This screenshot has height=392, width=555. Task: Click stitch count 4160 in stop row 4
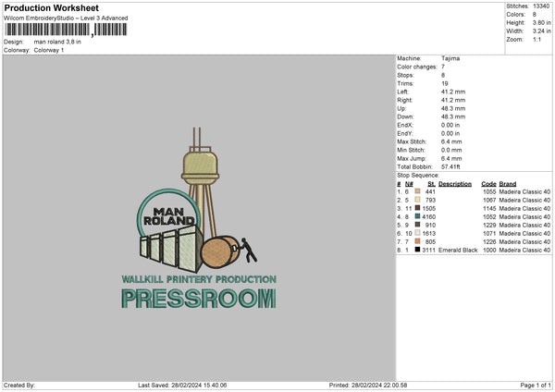pos(429,216)
